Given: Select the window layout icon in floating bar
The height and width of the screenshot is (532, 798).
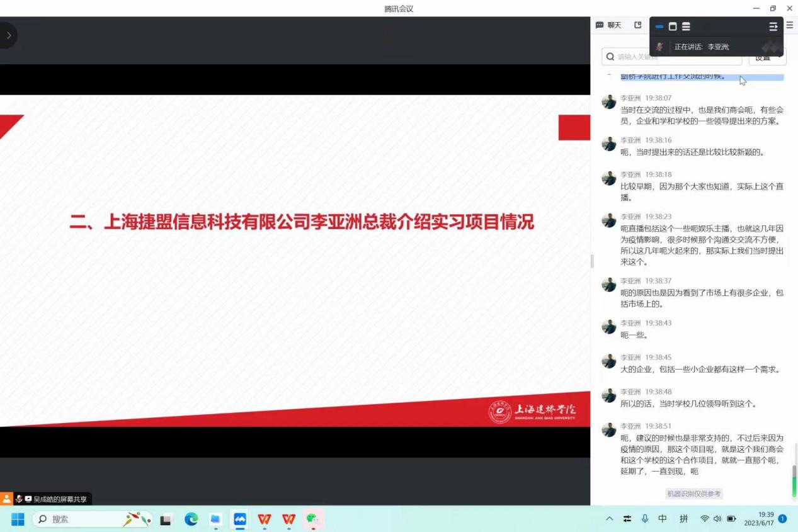Looking at the screenshot, I should 673,26.
